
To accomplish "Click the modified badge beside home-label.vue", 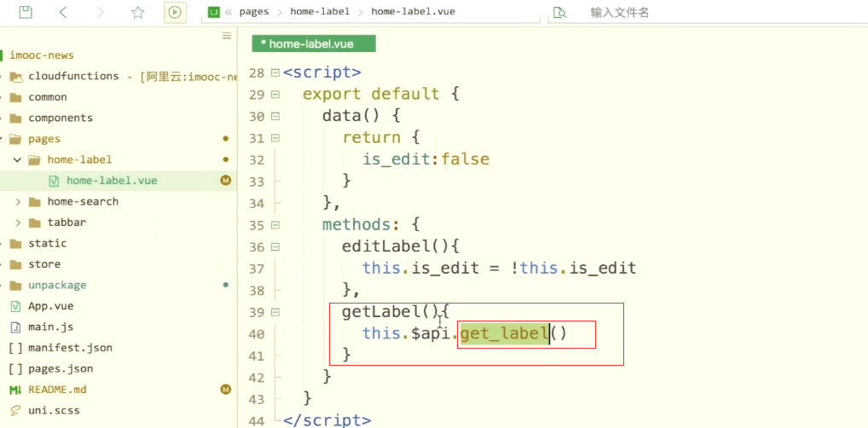I will 225,181.
